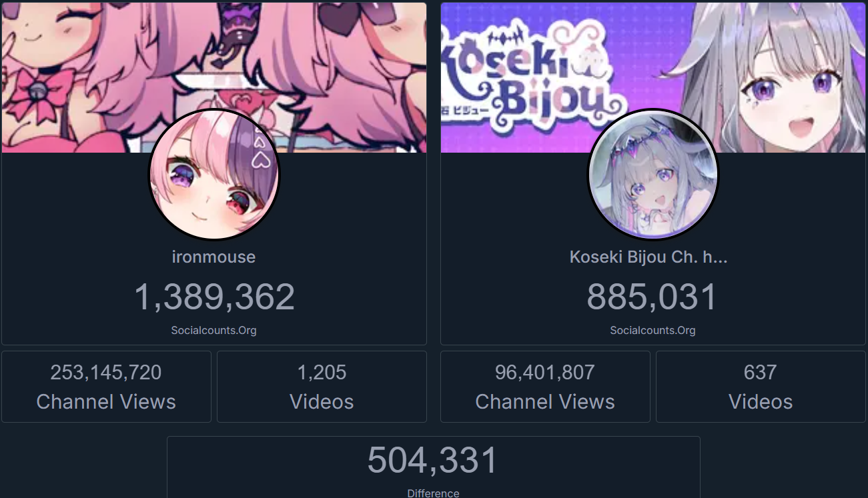Screen dimensions: 868x498
Task: Click the Difference label
Action: (x=433, y=493)
